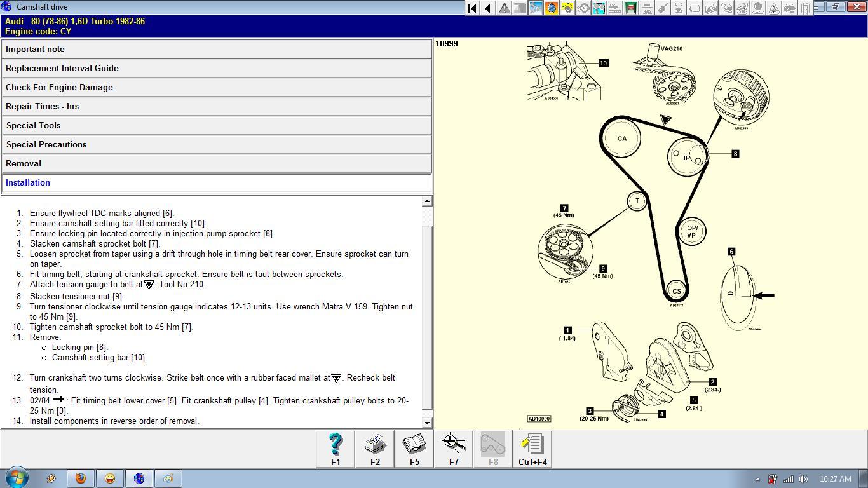This screenshot has width=868, height=488.
Task: Click 'Tighten camshaft sprocket bolt to 45 Nm [7].'
Action: tap(111, 327)
